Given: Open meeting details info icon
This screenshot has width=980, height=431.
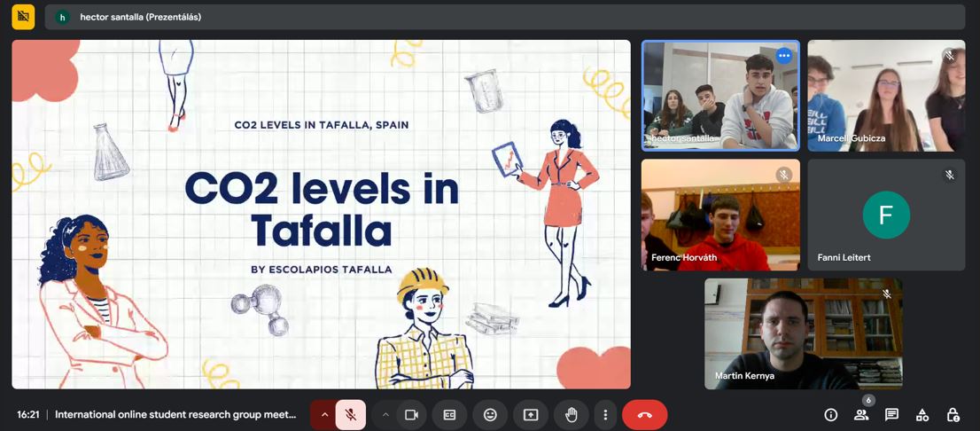Looking at the screenshot, I should [x=830, y=415].
